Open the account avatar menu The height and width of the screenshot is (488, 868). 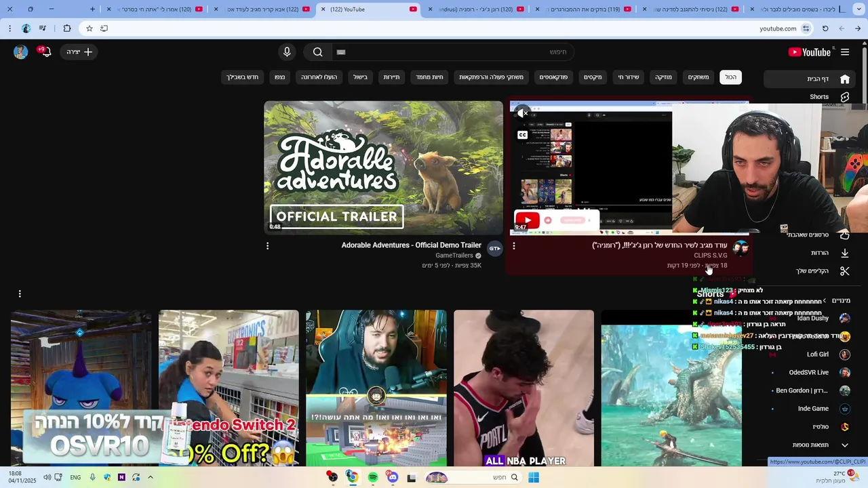20,52
